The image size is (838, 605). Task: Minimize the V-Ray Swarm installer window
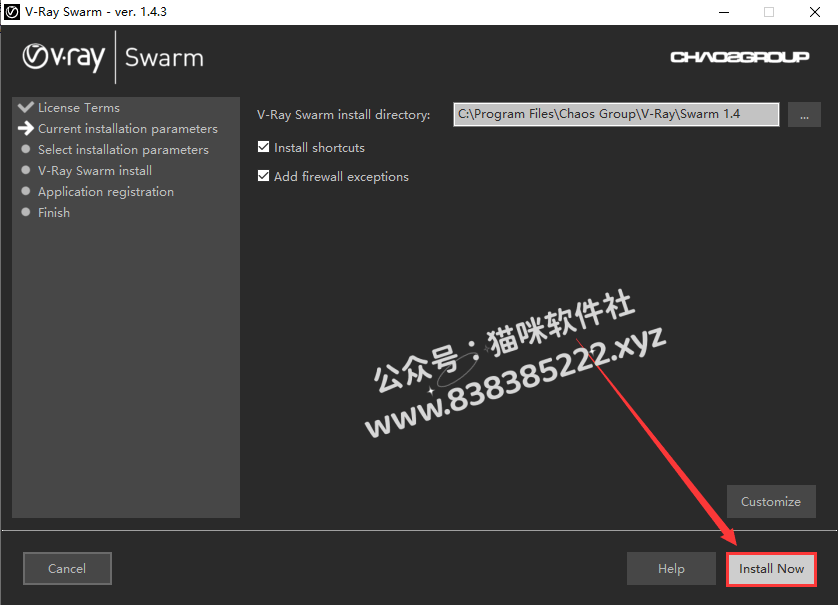click(x=724, y=12)
